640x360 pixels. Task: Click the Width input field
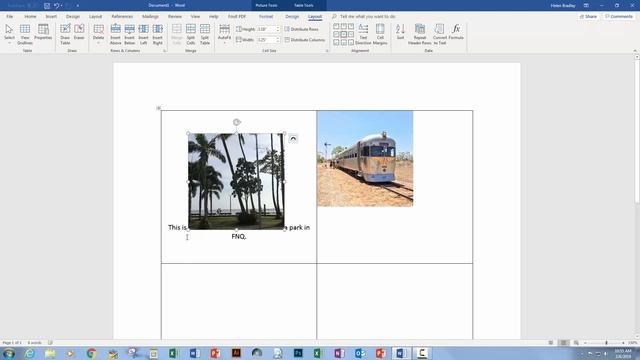(268, 40)
